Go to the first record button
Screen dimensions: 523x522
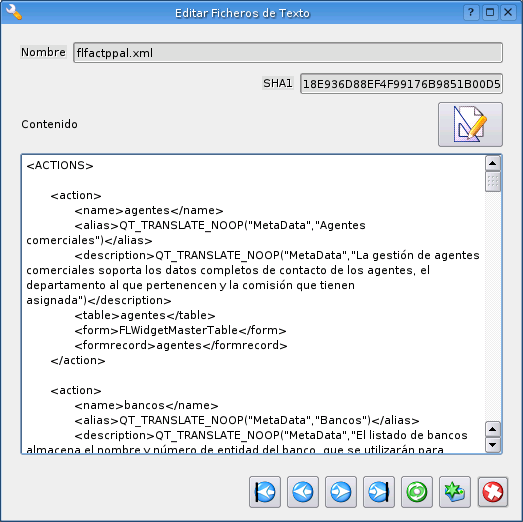(x=265, y=492)
